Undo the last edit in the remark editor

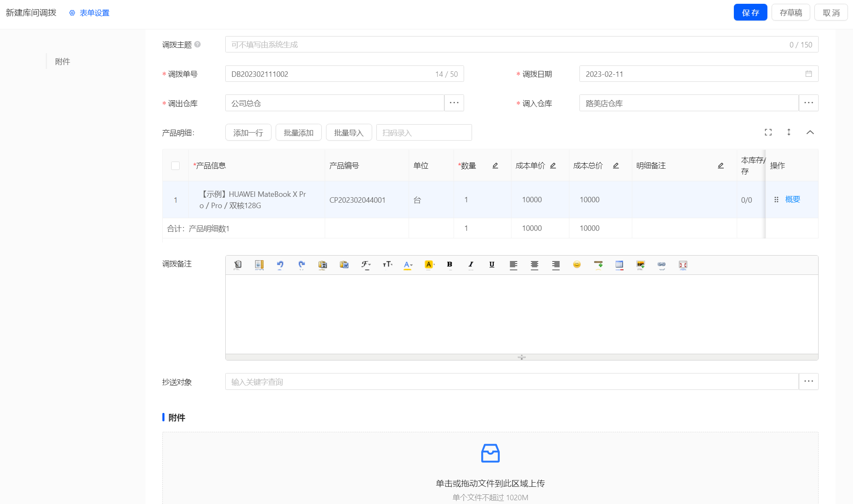[280, 265]
